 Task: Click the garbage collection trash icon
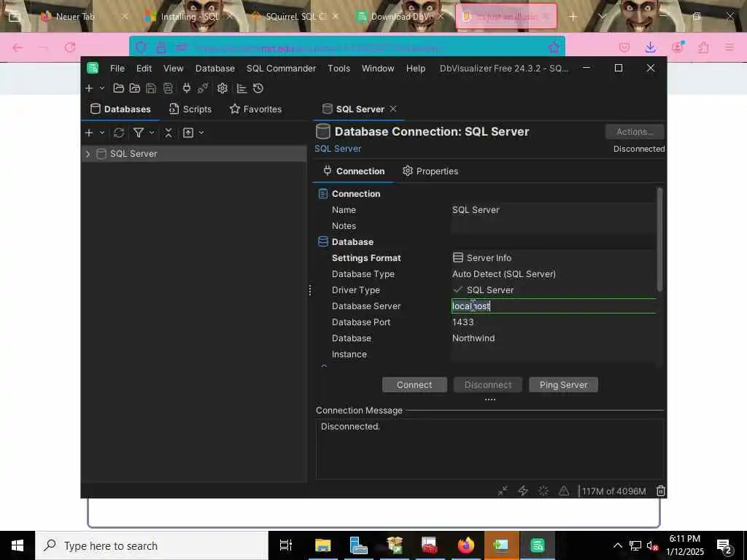[661, 491]
